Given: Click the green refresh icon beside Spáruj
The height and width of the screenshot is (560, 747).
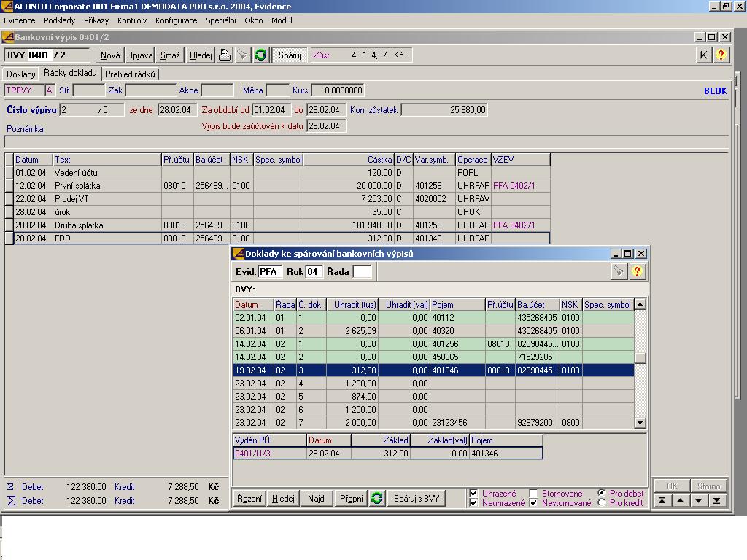Looking at the screenshot, I should (260, 55).
